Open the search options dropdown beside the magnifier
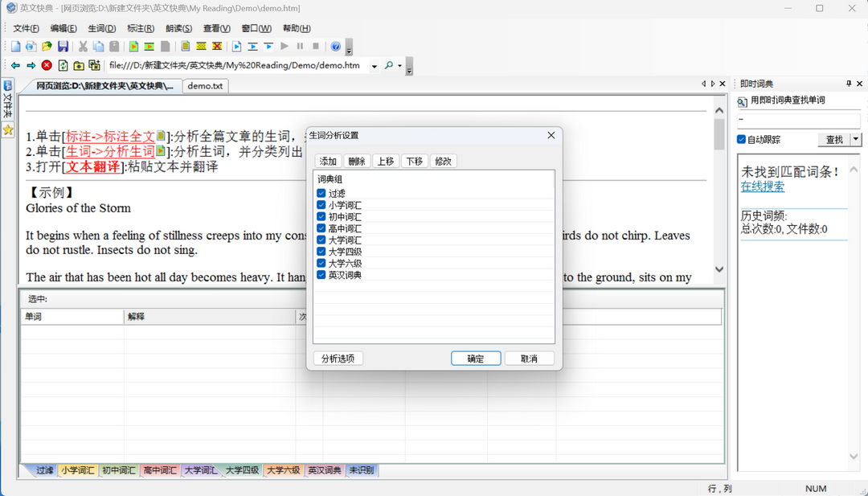The height and width of the screenshot is (496, 868). pos(399,65)
